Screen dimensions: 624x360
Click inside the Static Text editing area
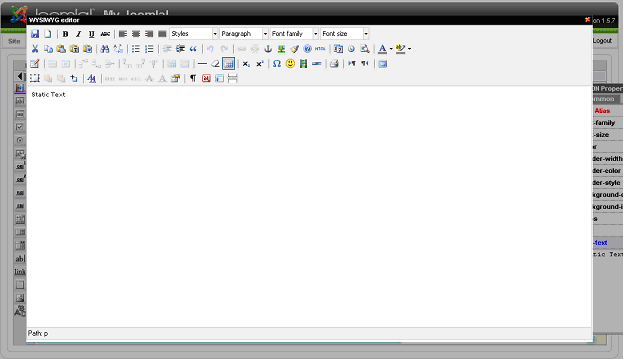pyautogui.click(x=309, y=206)
